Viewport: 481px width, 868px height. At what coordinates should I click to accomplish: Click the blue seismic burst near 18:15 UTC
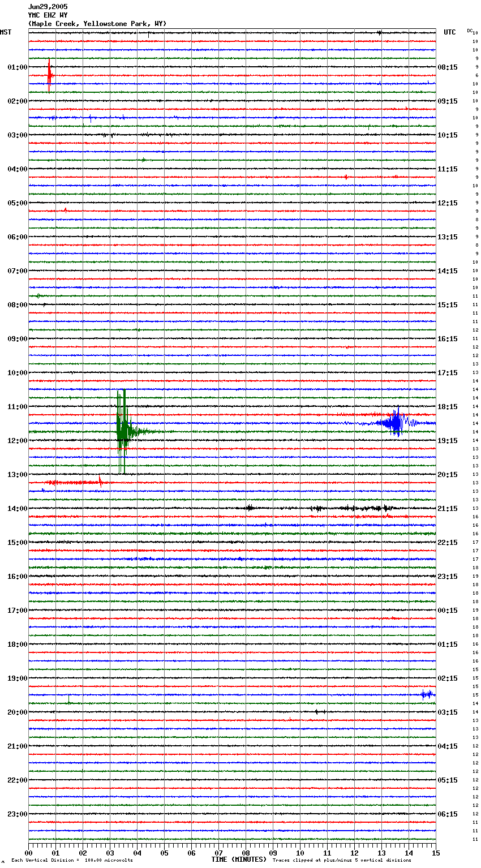pyautogui.click(x=396, y=423)
